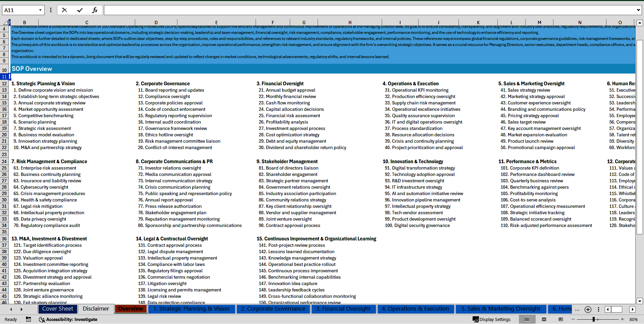Click the Select All corner triangle
The height and width of the screenshot is (324, 644).
pyautogui.click(x=5, y=22)
